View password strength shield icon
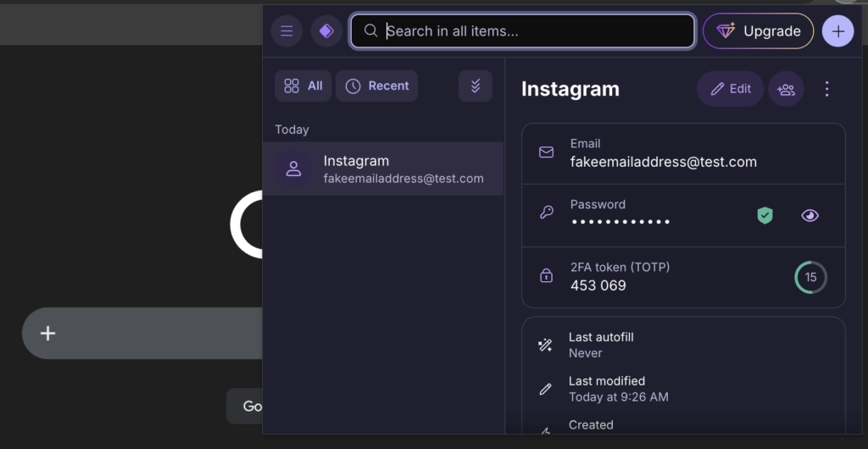This screenshot has height=449, width=868. click(765, 216)
